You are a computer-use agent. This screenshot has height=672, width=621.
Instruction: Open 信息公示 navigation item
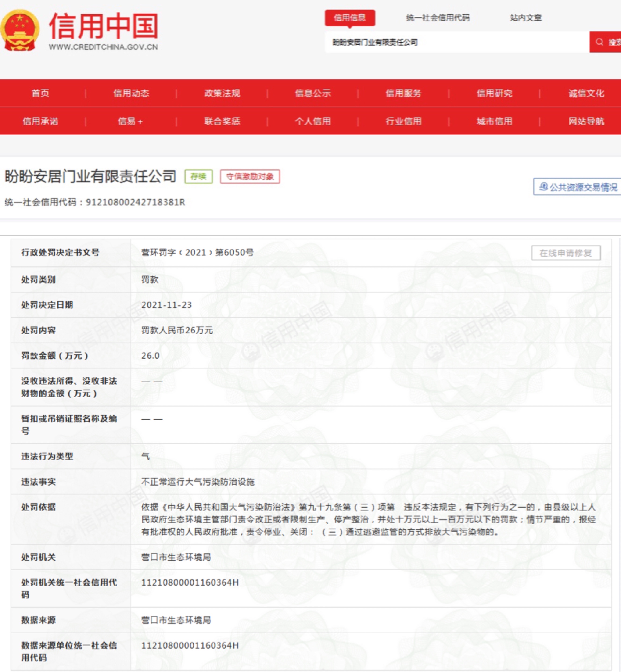click(x=313, y=93)
